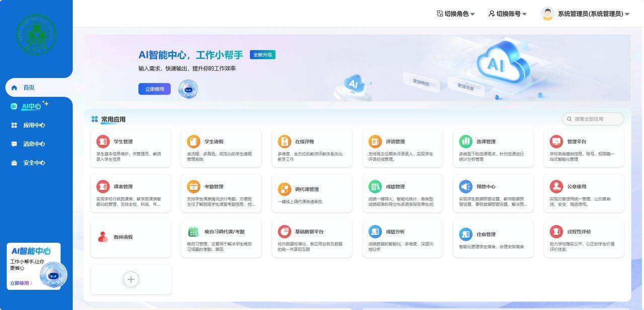
Task: Open the 选课管理 app icon
Action: tap(465, 141)
